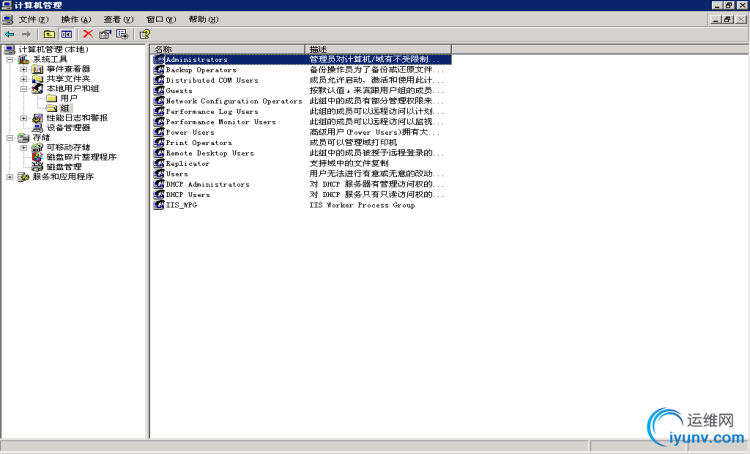Screen dimensions: 750x454
Task: Click description 'IIS Worker Process Group'
Action: point(362,205)
